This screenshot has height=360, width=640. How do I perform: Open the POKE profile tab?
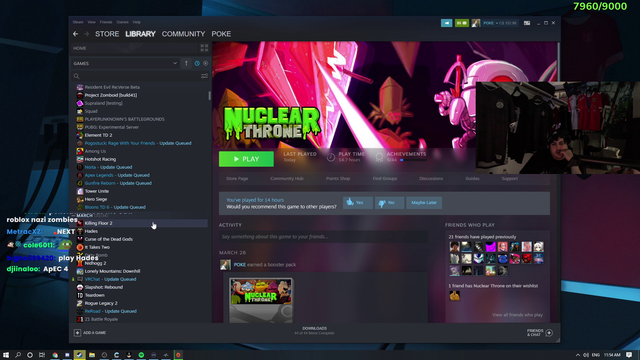tap(221, 34)
